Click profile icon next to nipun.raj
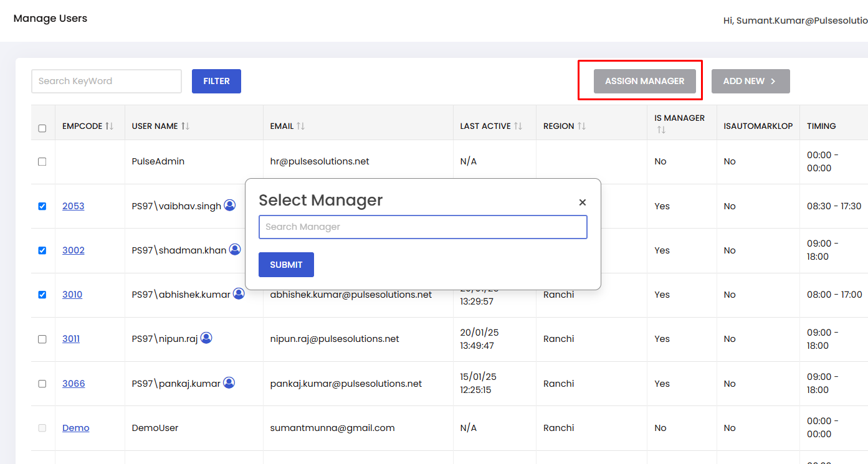 coord(206,338)
